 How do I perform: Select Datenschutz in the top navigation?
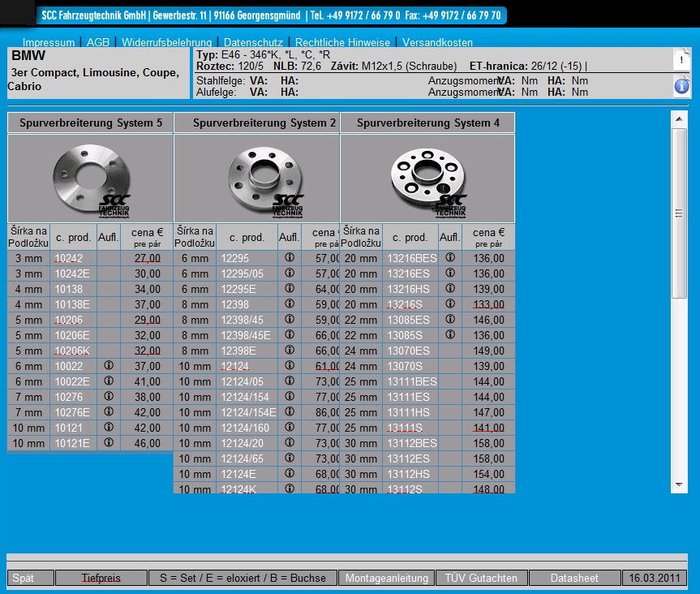pos(253,42)
